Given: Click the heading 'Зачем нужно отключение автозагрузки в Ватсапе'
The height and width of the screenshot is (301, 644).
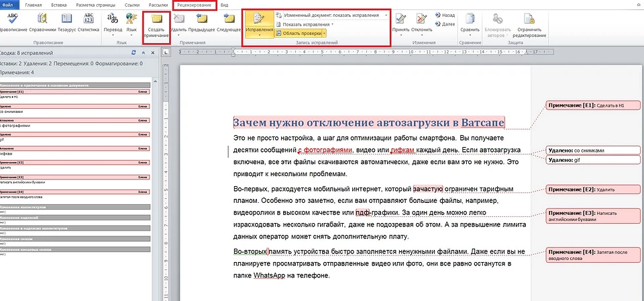Looking at the screenshot, I should 369,122.
